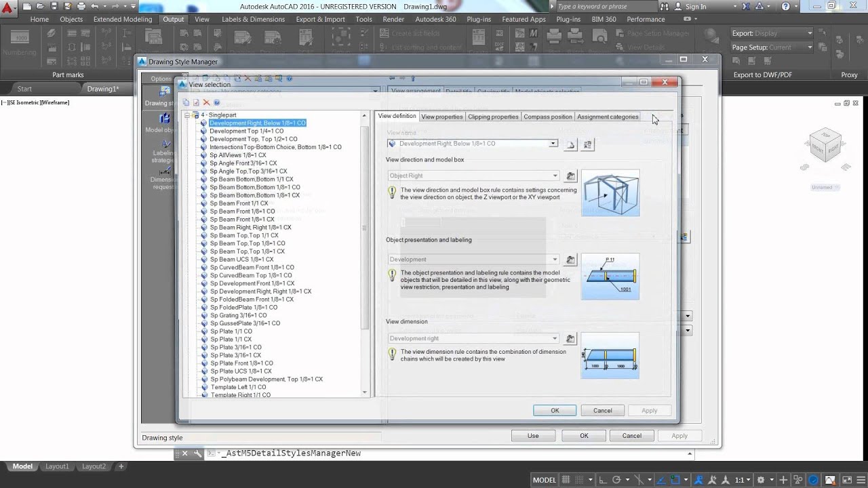Collapse the 4 - Singlepart tree node
This screenshot has height=488, width=868.
point(187,115)
